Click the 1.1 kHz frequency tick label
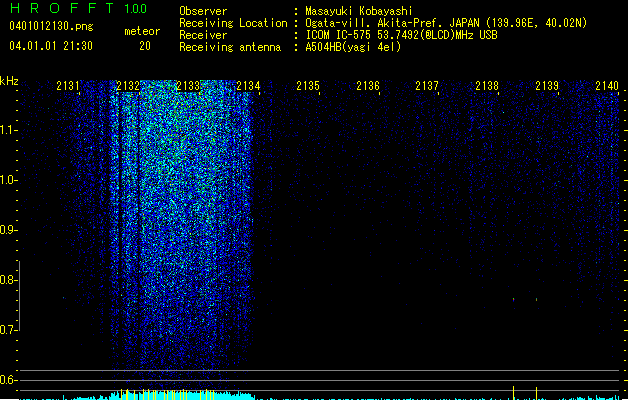Image resolution: width=629 pixels, height=400 pixels. click(x=8, y=130)
